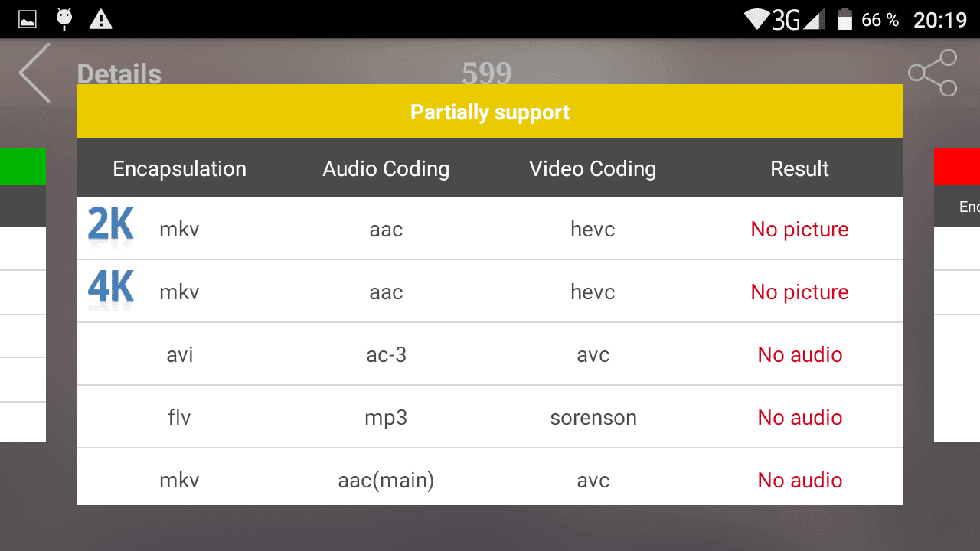
Task: Tap the Audio Coding column header
Action: (x=386, y=168)
